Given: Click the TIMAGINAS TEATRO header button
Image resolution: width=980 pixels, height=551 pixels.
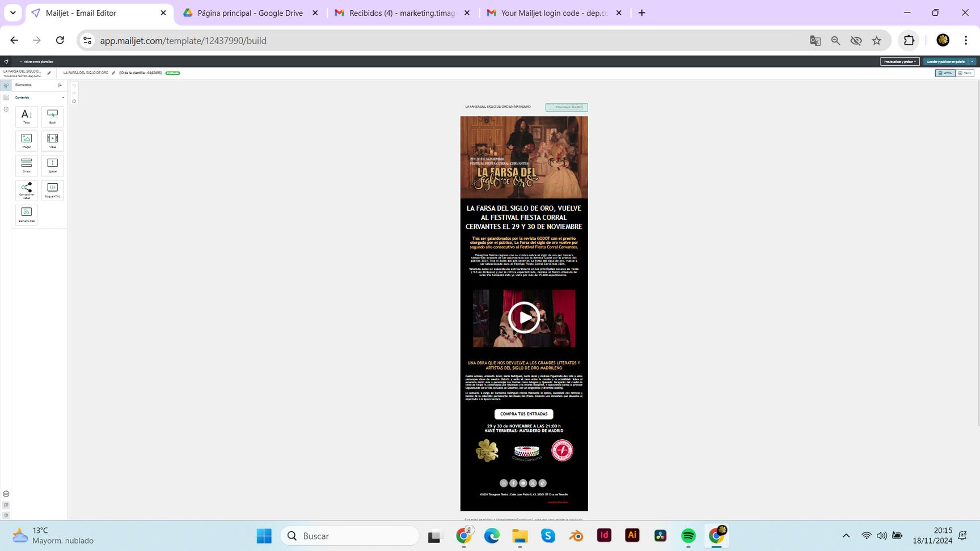Looking at the screenshot, I should (567, 107).
